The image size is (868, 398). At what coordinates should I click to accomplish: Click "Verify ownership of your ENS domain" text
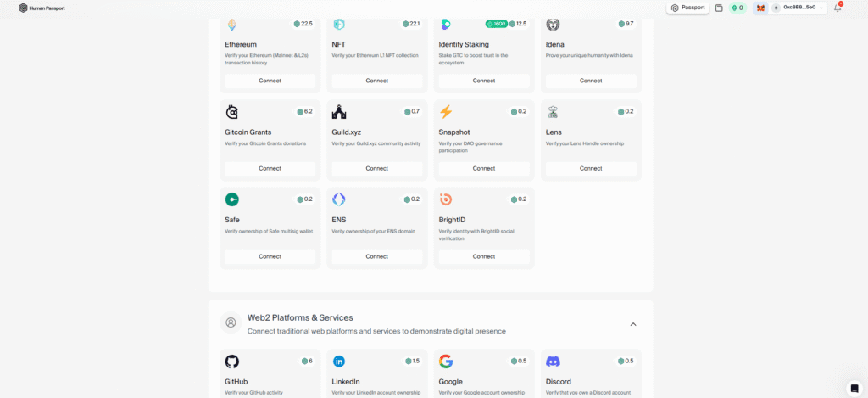373,231
